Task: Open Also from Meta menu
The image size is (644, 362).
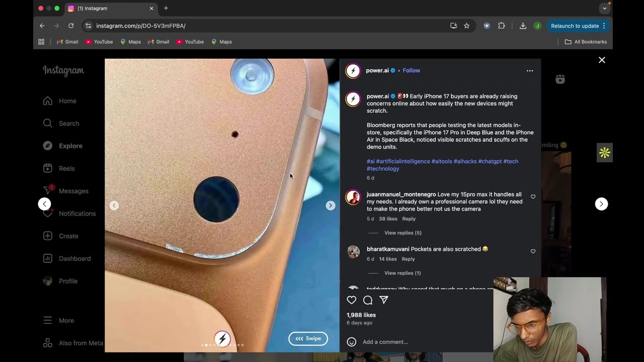Action: tap(73, 343)
